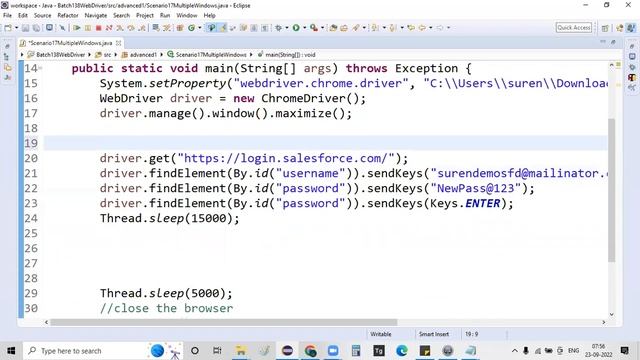The image size is (640, 360).
Task: Open the Project menu
Action: pos(144,16)
